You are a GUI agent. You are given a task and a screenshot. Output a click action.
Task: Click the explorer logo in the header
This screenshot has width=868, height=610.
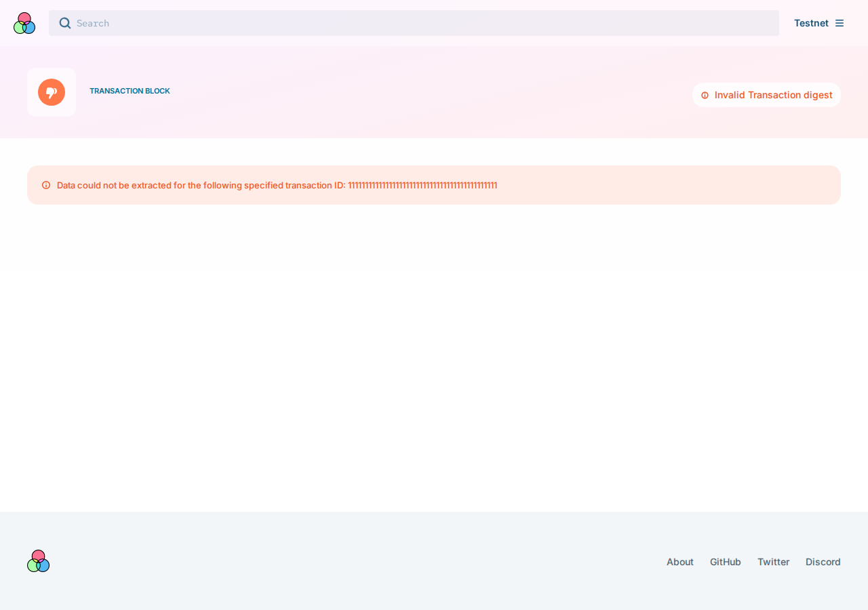(24, 23)
